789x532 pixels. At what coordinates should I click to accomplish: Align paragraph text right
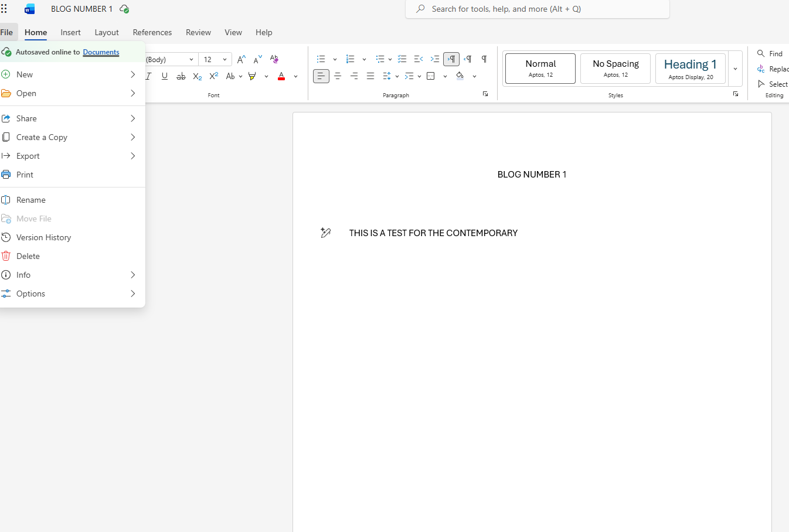tap(354, 76)
